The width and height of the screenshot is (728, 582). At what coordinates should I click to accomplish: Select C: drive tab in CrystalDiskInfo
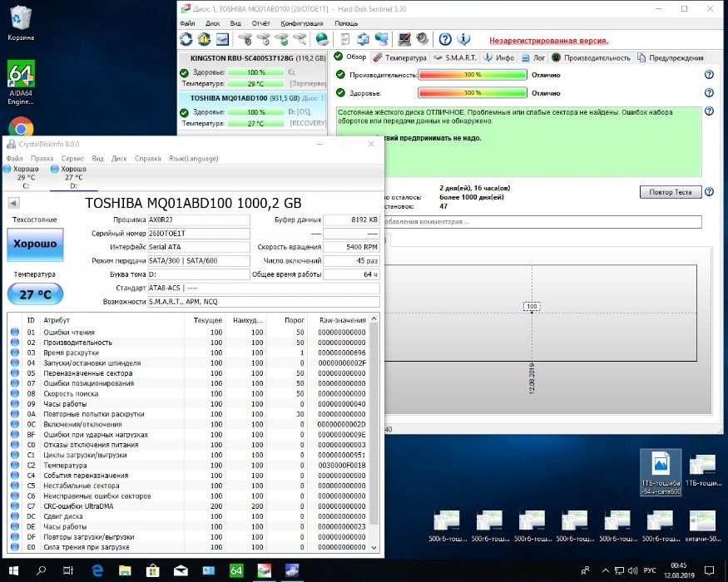(25, 177)
